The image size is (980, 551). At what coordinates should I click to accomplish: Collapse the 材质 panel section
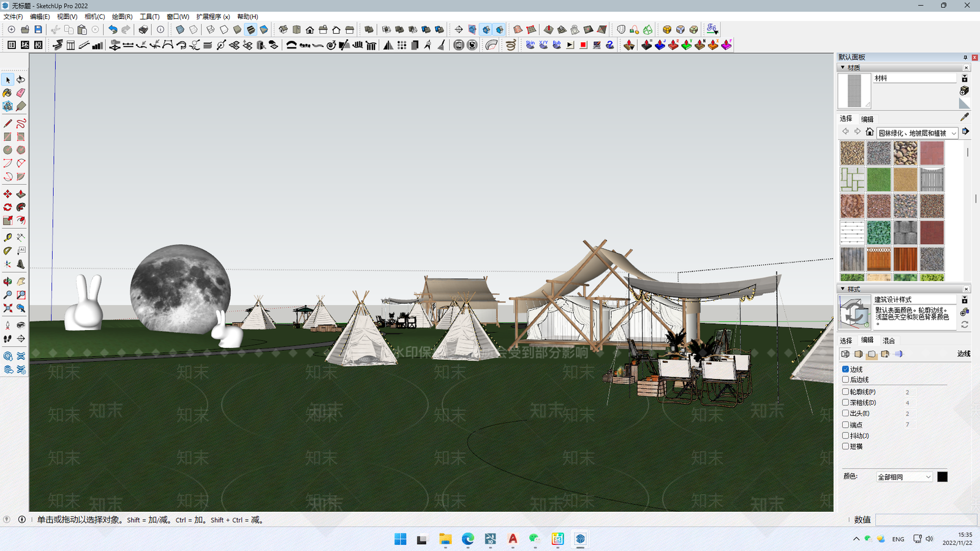click(x=843, y=67)
